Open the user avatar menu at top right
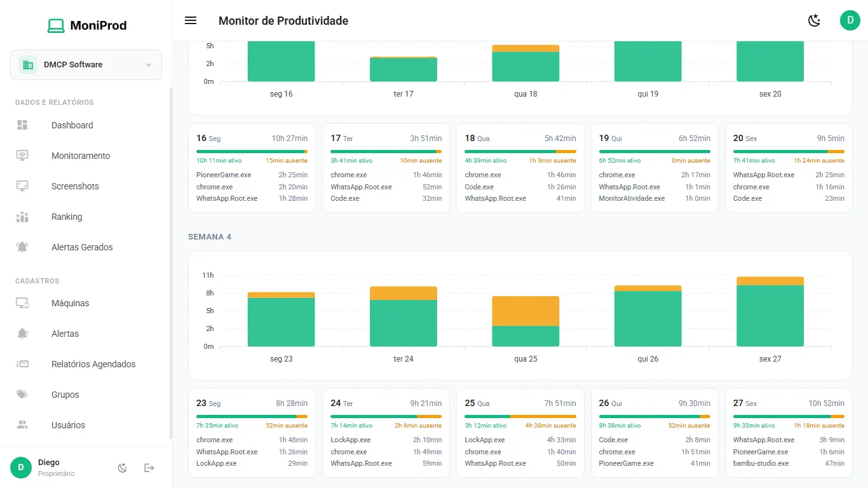 [850, 20]
